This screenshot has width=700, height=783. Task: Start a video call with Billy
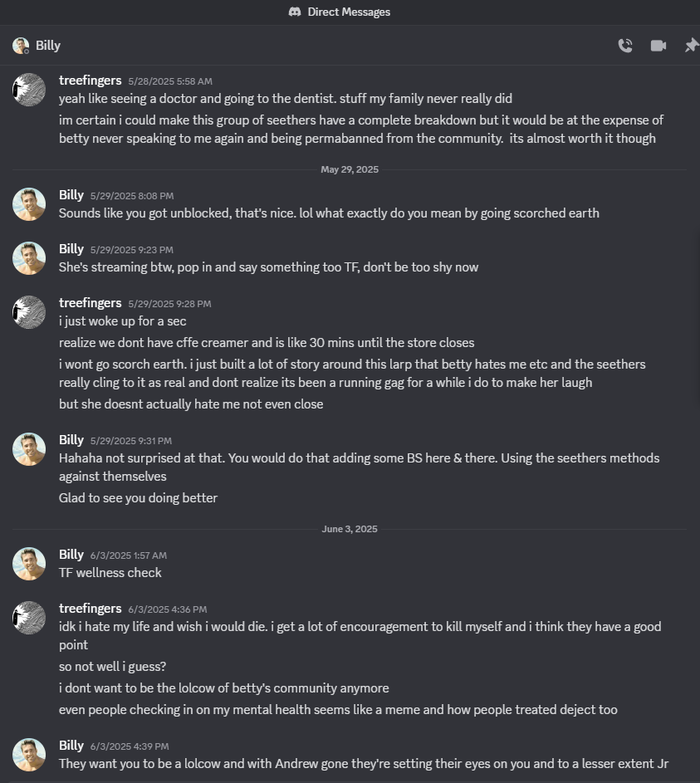click(658, 46)
